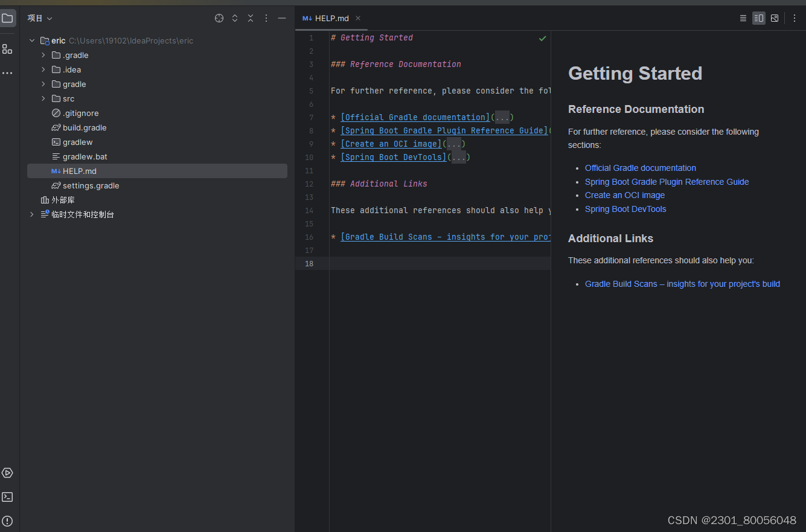Open the 项目 view dropdown
The image size is (806, 532).
pyautogui.click(x=40, y=18)
